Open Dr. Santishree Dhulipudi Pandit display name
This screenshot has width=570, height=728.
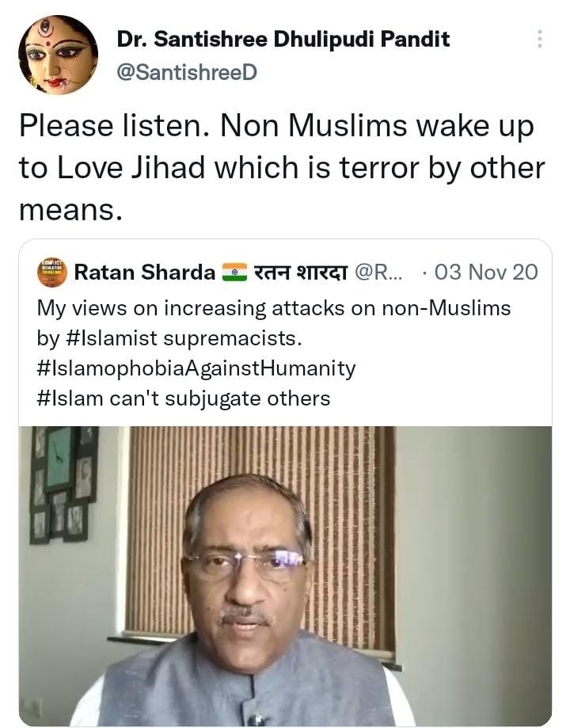(x=283, y=39)
